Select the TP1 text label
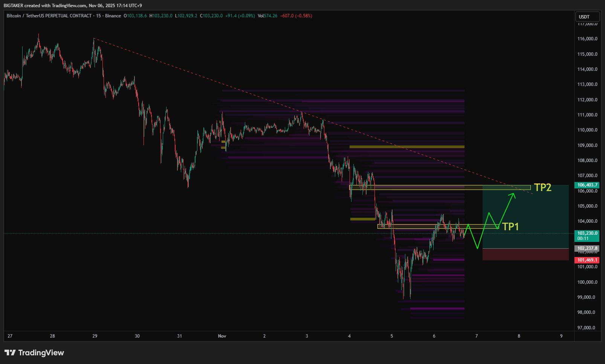This screenshot has width=605, height=364. (511, 226)
